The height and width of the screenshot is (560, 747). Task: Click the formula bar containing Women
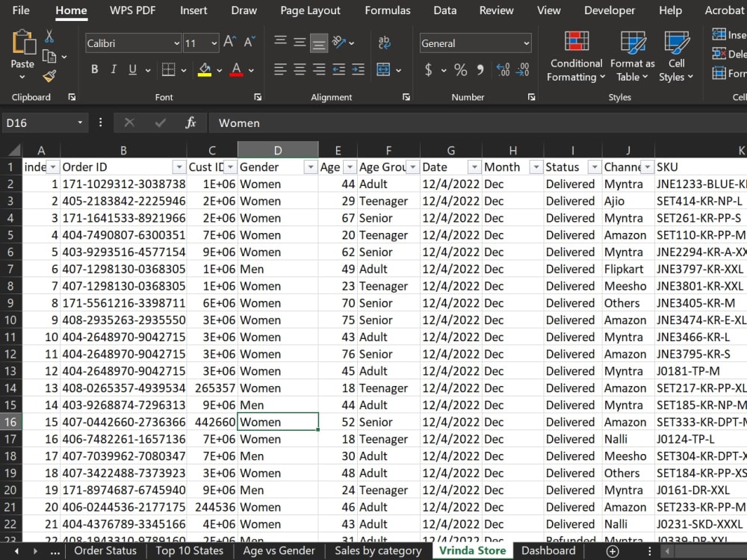tap(478, 123)
